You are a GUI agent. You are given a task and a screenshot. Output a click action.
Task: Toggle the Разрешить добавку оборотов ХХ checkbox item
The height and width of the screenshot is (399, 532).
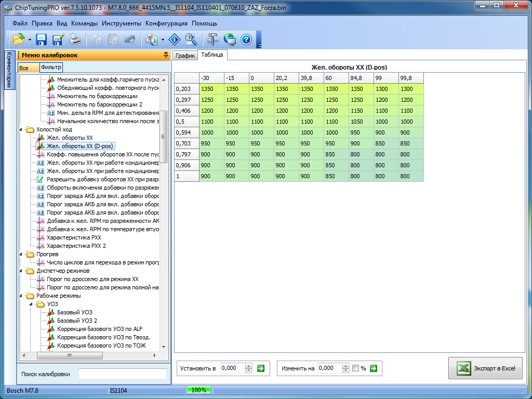[x=40, y=179]
